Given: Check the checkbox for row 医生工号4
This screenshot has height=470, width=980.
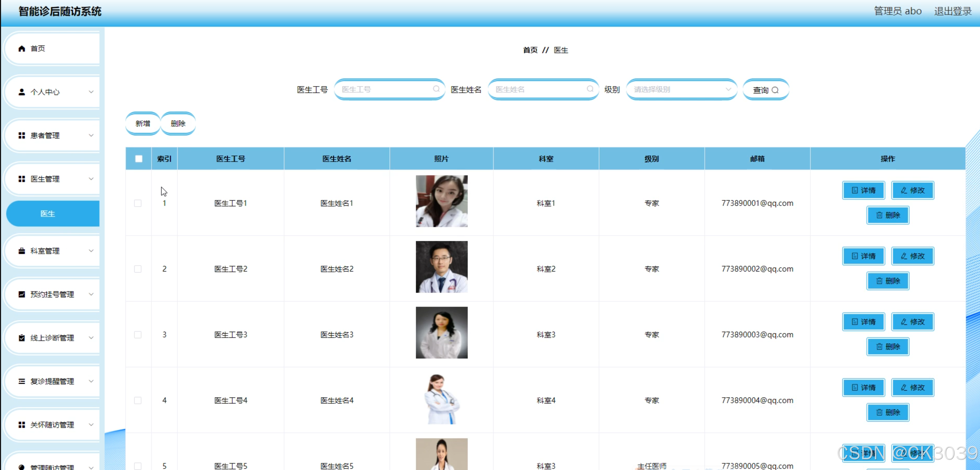Looking at the screenshot, I should (138, 400).
